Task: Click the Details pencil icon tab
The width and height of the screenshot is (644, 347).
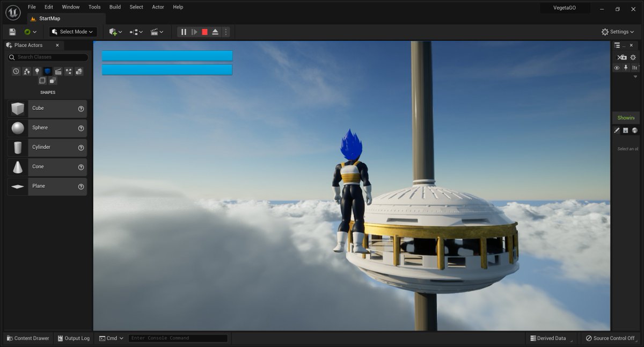Action: pos(617,130)
